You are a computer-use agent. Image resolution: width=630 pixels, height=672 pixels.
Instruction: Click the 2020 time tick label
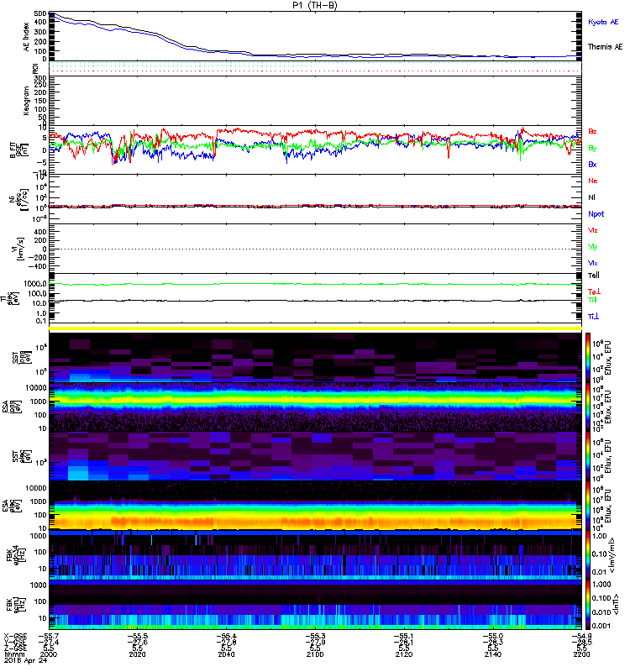click(x=137, y=654)
